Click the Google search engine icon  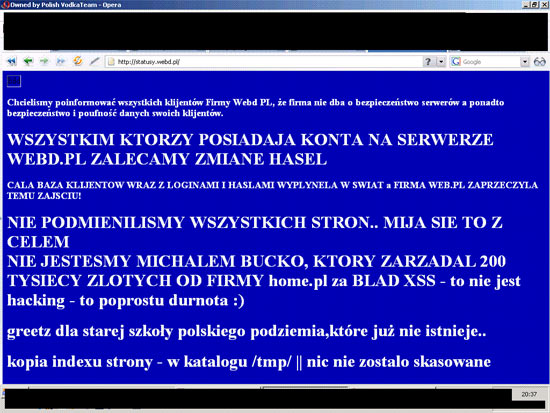pyautogui.click(x=456, y=62)
